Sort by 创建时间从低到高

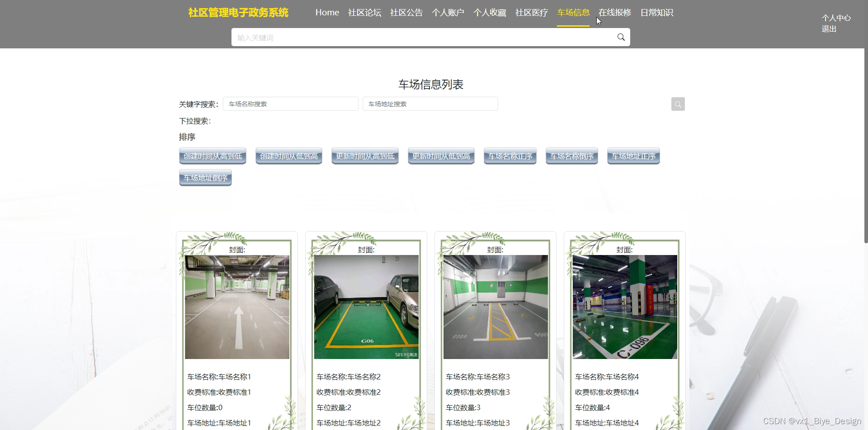(289, 156)
